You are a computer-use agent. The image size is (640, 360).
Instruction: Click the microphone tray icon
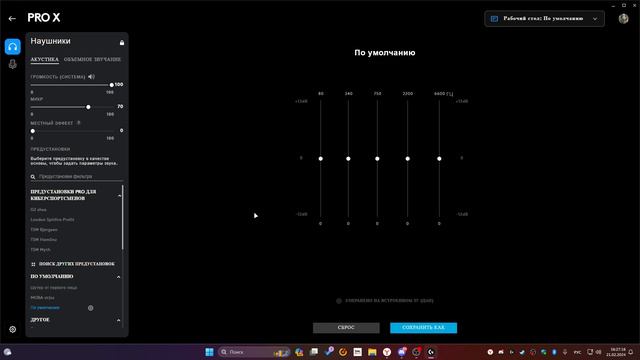click(x=565, y=352)
